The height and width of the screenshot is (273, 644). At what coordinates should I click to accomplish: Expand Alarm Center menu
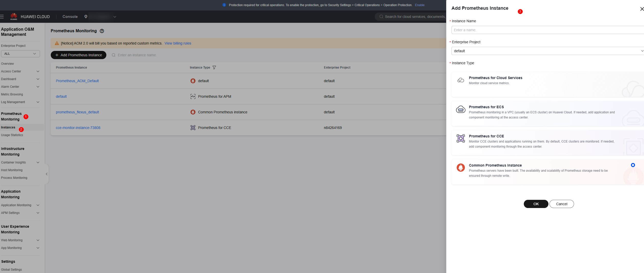pos(38,87)
